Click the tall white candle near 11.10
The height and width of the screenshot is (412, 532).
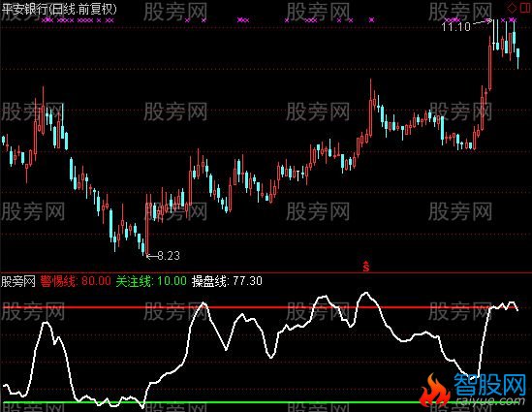(493, 34)
